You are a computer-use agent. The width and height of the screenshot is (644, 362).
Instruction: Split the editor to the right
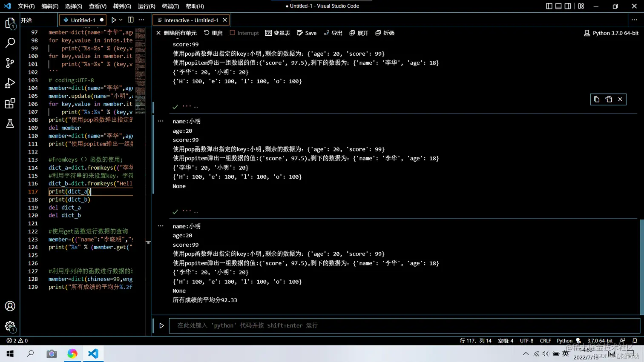pos(130,20)
